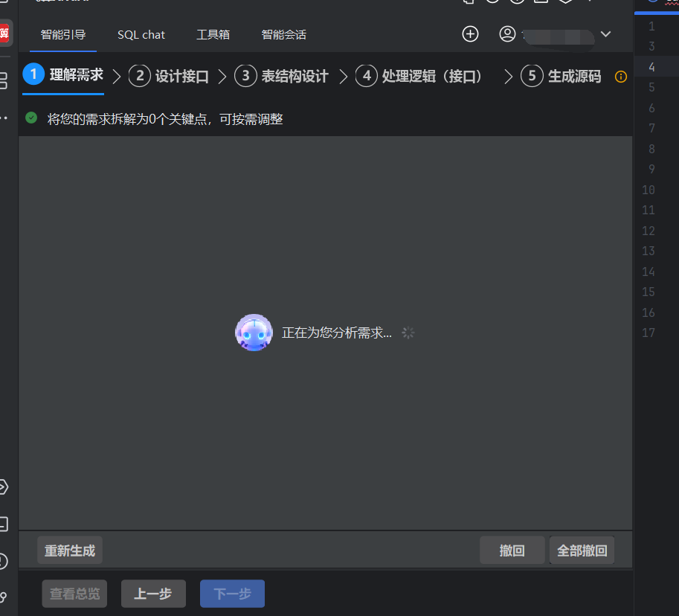The height and width of the screenshot is (616, 679).
Task: Click the robot assistant avatar icon
Action: click(x=254, y=332)
